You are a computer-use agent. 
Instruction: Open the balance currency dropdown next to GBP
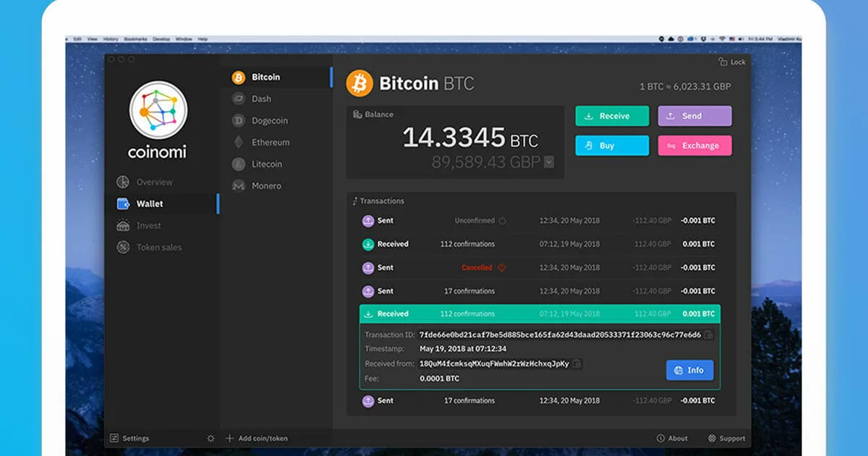coord(549,162)
